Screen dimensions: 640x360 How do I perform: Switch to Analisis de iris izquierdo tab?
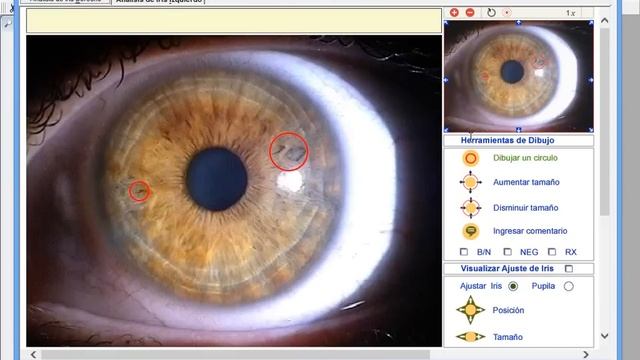[x=159, y=2]
